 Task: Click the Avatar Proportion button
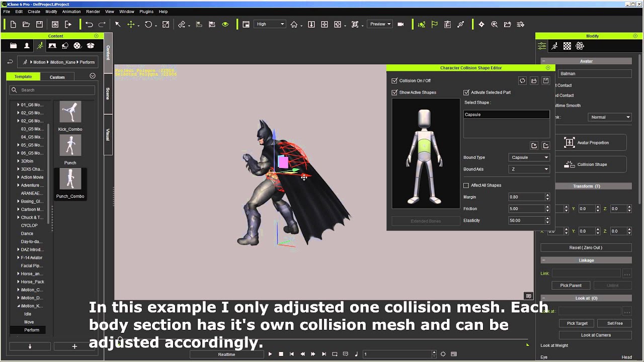[591, 143]
